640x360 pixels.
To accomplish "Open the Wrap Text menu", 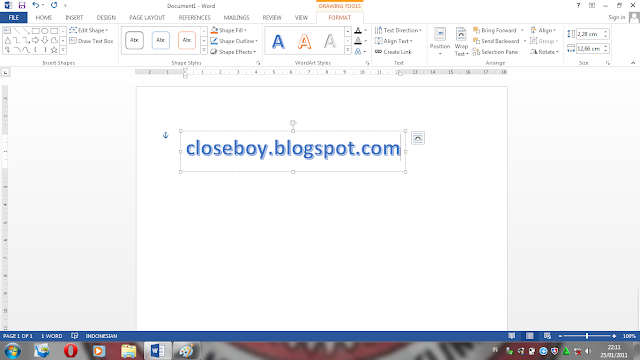I will click(461, 41).
